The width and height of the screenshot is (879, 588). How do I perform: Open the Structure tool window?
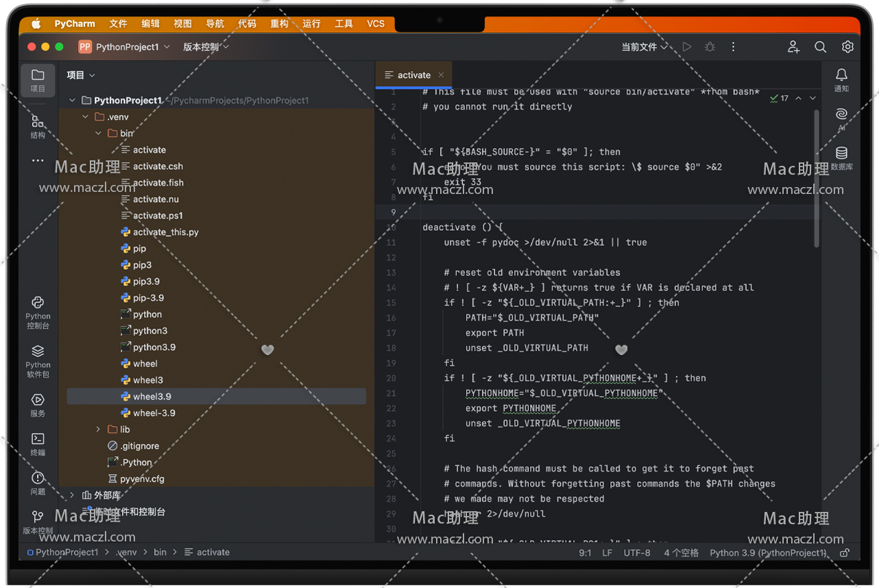coord(38,123)
